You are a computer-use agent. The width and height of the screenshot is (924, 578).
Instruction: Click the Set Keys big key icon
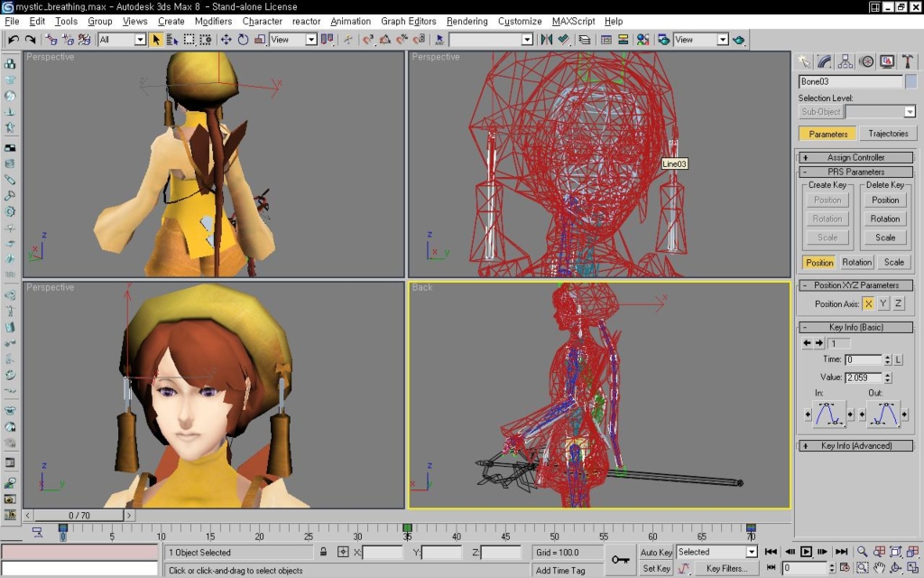pyautogui.click(x=620, y=560)
